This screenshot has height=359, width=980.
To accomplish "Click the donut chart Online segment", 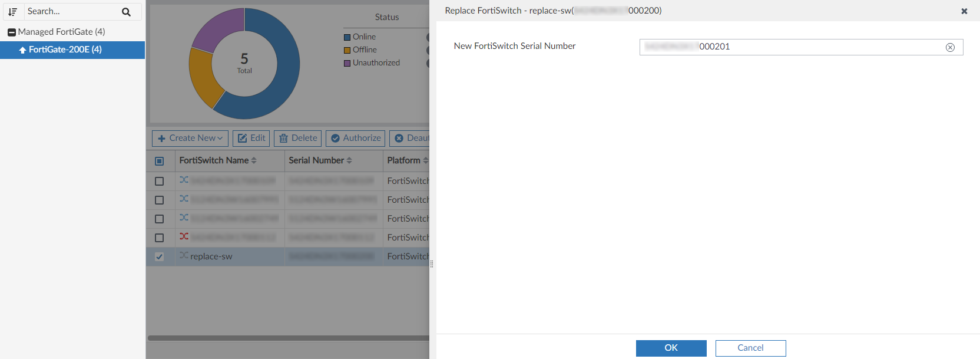I will (x=287, y=71).
